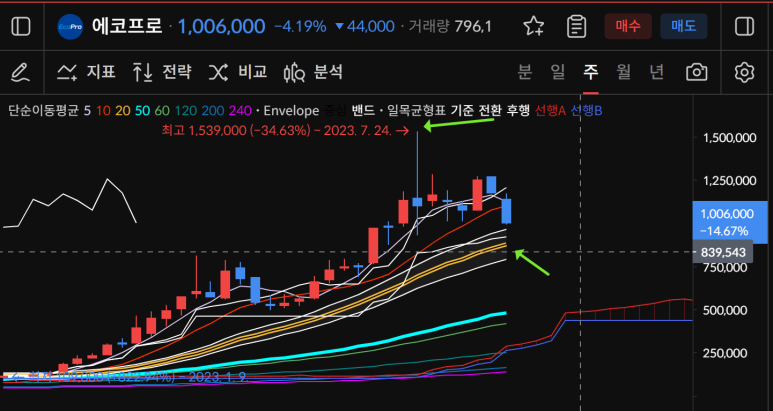Click the 1,500,000 price axis label
773x411 pixels.
[x=728, y=137]
